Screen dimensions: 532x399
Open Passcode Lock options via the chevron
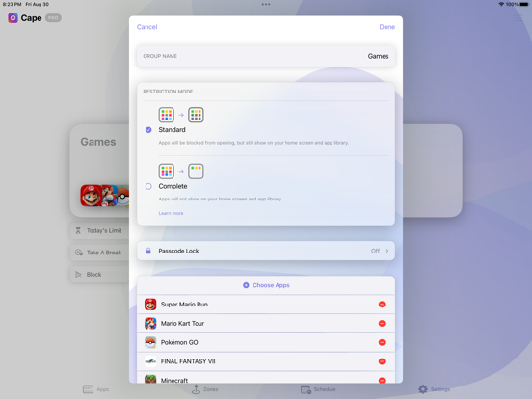(386, 251)
